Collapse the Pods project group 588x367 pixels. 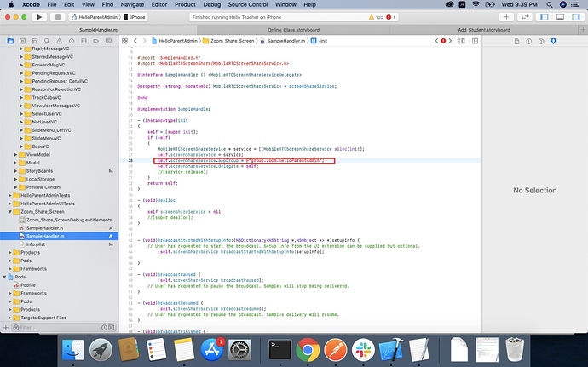click(5, 277)
